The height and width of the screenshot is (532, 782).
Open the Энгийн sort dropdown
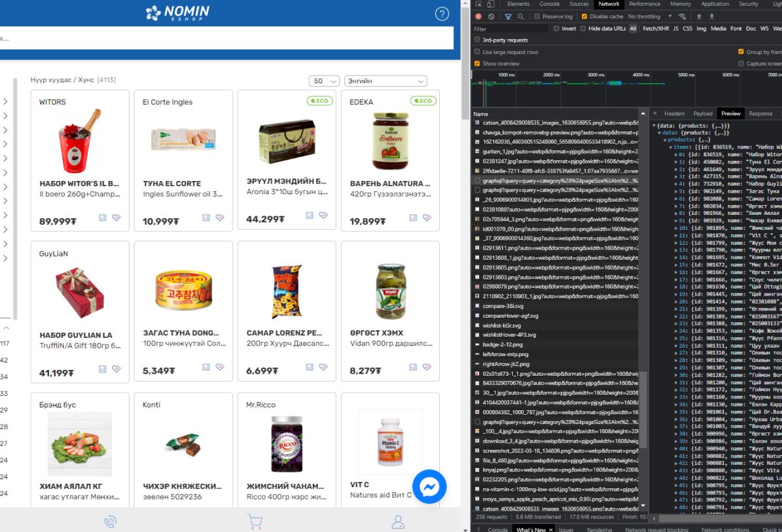point(385,81)
